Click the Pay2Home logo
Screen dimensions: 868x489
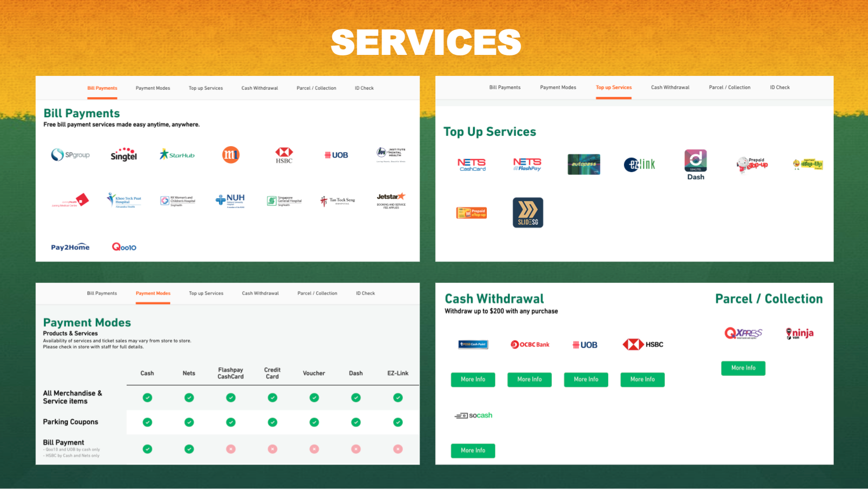[x=70, y=247]
